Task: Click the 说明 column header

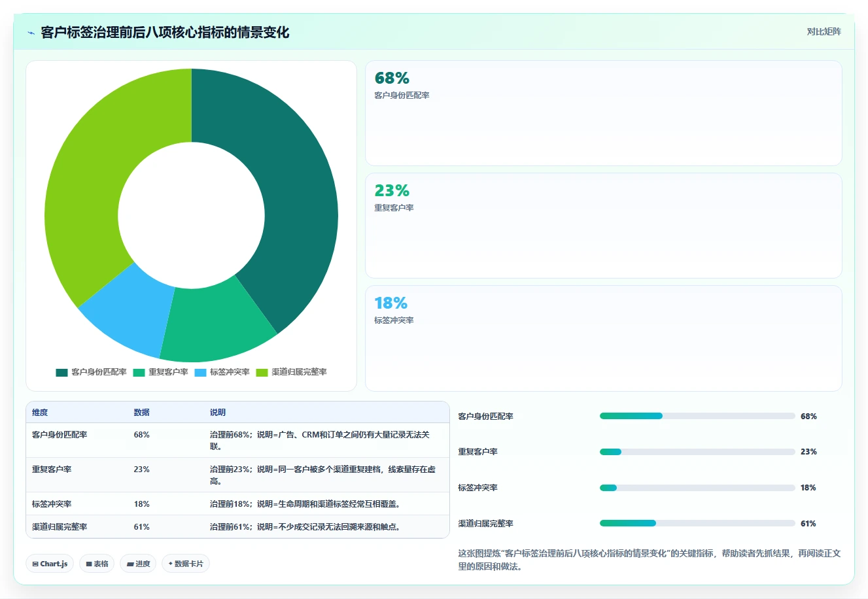Action: (x=218, y=413)
